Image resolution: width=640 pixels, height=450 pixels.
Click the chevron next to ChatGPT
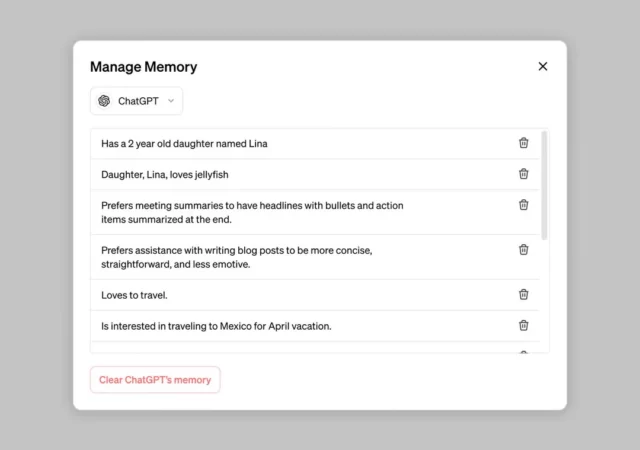point(171,101)
